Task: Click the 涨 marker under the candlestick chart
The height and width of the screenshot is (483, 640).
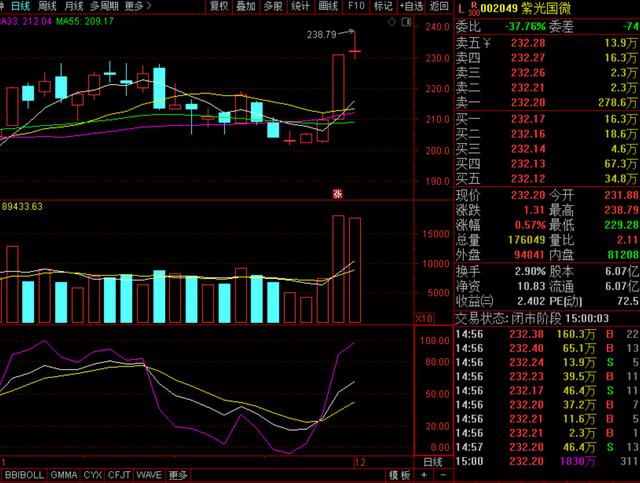Action: tap(337, 194)
